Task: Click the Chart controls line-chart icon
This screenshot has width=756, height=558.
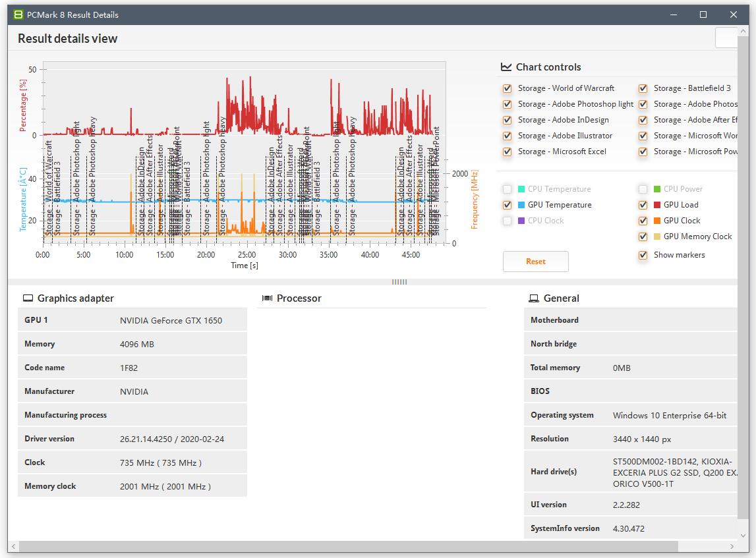Action: tap(506, 67)
